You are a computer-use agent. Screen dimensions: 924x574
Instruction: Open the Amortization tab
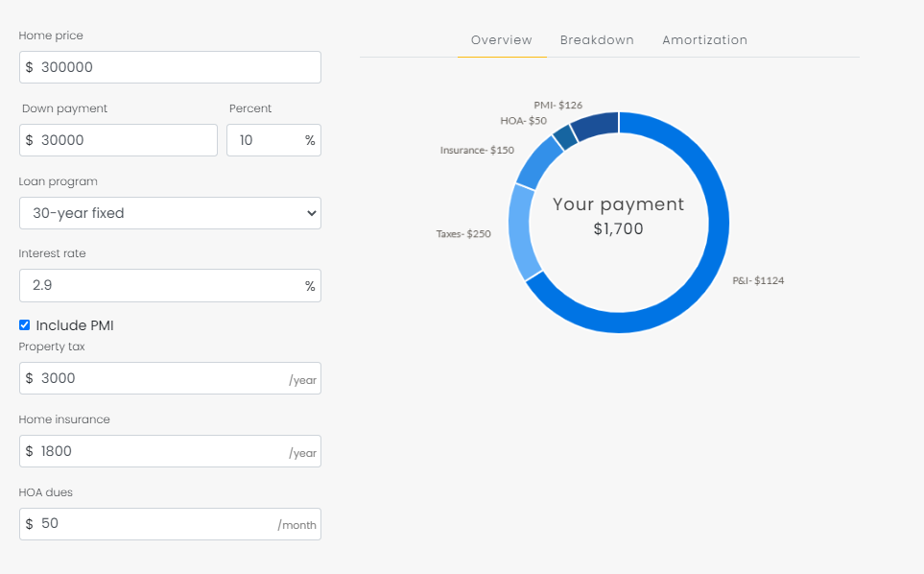click(x=704, y=40)
